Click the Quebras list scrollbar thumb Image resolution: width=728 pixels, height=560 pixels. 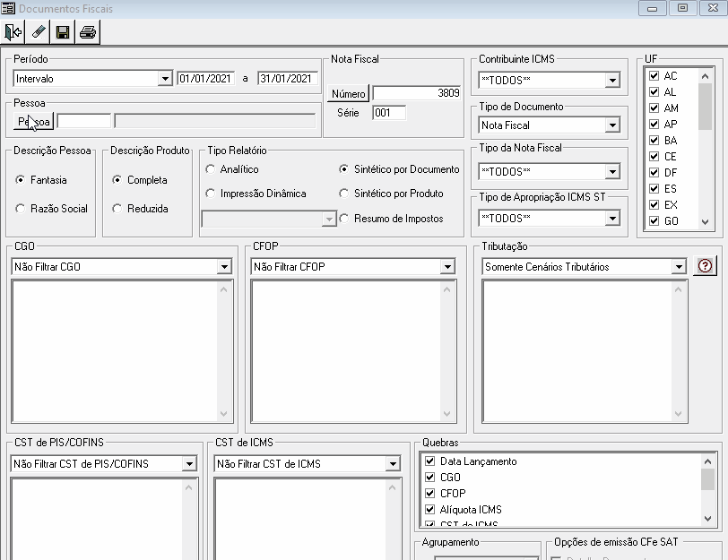point(707,479)
